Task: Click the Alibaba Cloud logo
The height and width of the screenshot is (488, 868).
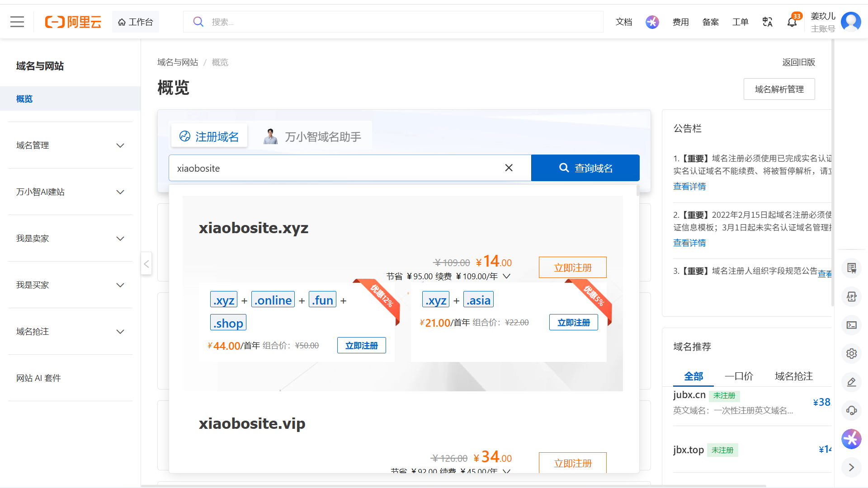Action: pos(73,22)
